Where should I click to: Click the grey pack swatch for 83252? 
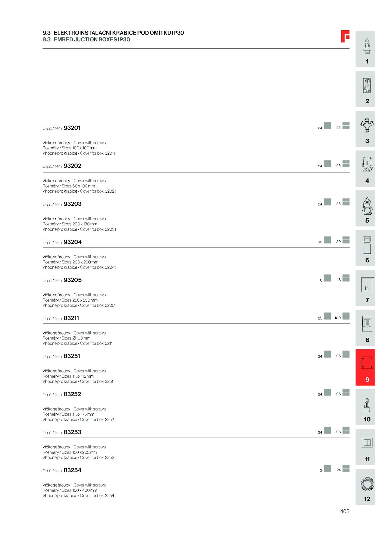click(327, 392)
